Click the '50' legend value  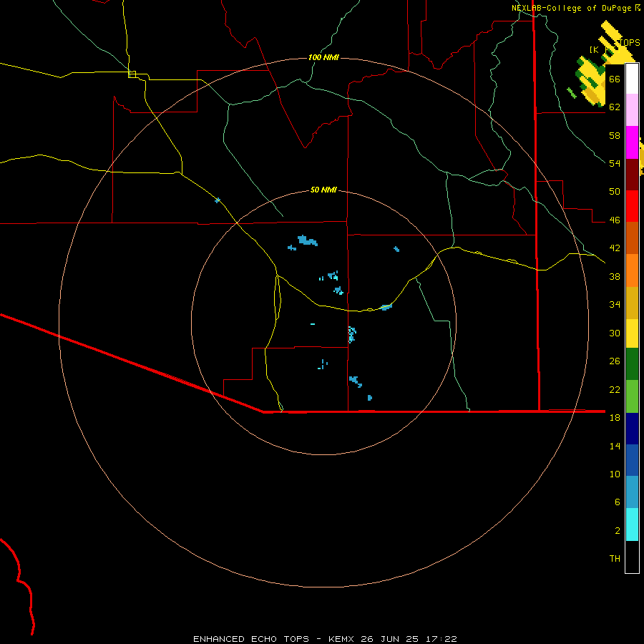point(615,192)
